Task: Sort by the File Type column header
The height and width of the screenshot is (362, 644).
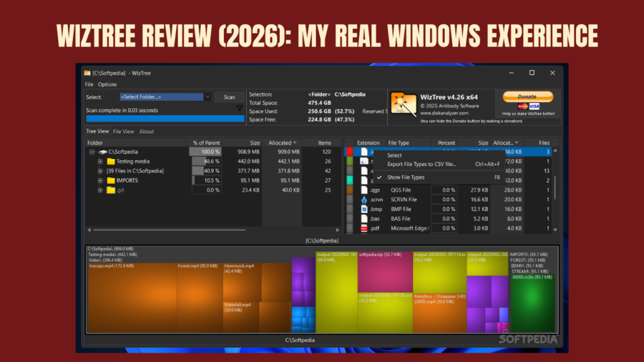Action: [x=399, y=143]
